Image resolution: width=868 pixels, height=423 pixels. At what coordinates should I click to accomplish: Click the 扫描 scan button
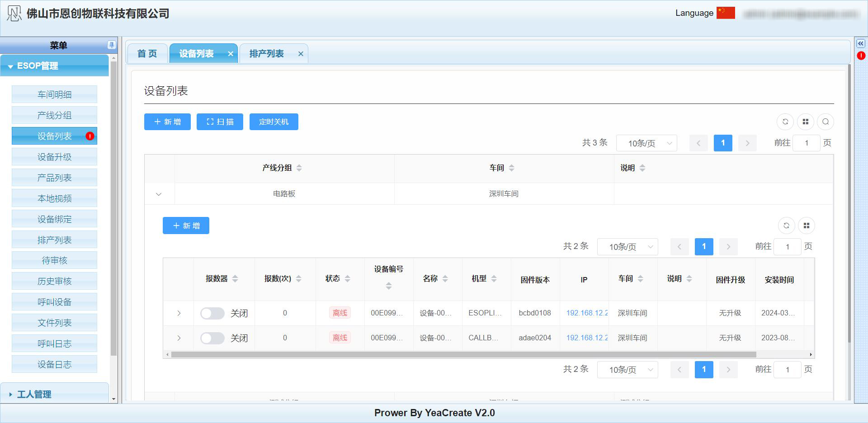click(220, 122)
